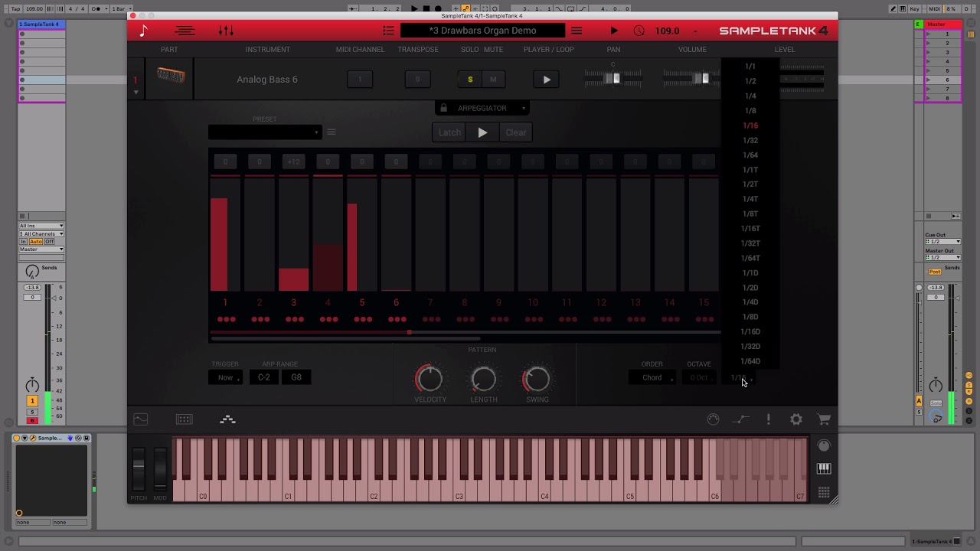This screenshot has height=551, width=980.
Task: Open the shop cart icon
Action: click(824, 419)
